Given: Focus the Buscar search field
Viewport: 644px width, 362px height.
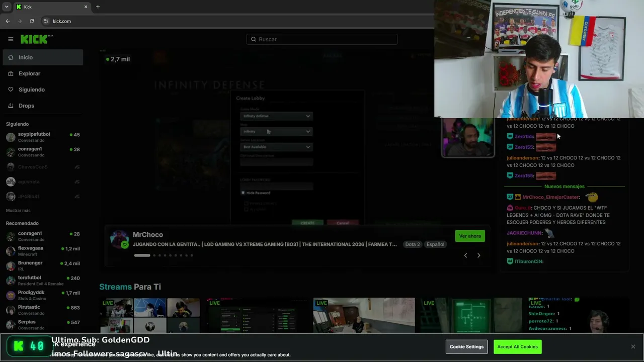Looking at the screenshot, I should point(322,39).
